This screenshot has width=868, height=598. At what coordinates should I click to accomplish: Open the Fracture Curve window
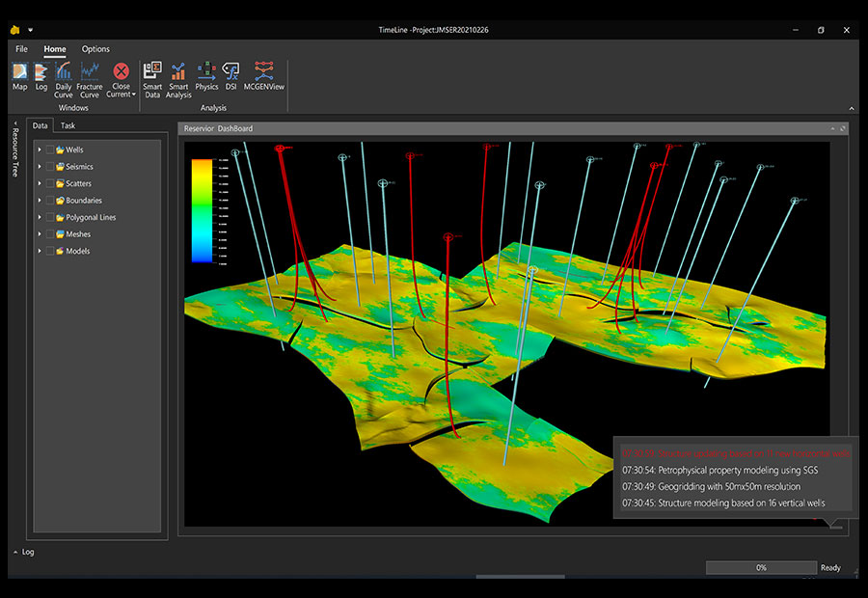[x=89, y=80]
